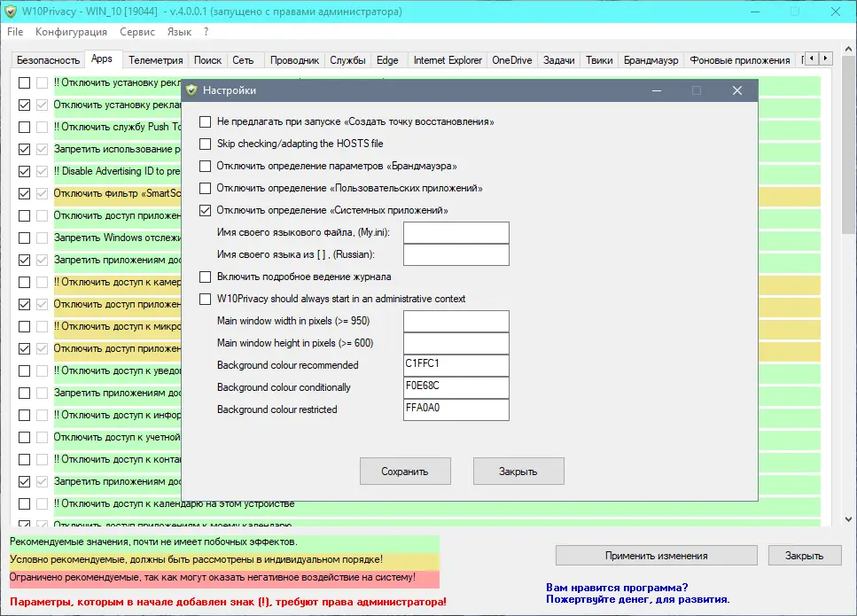The image size is (857, 616).
Task: Click Закрыть button in Настройки dialog
Action: [518, 472]
